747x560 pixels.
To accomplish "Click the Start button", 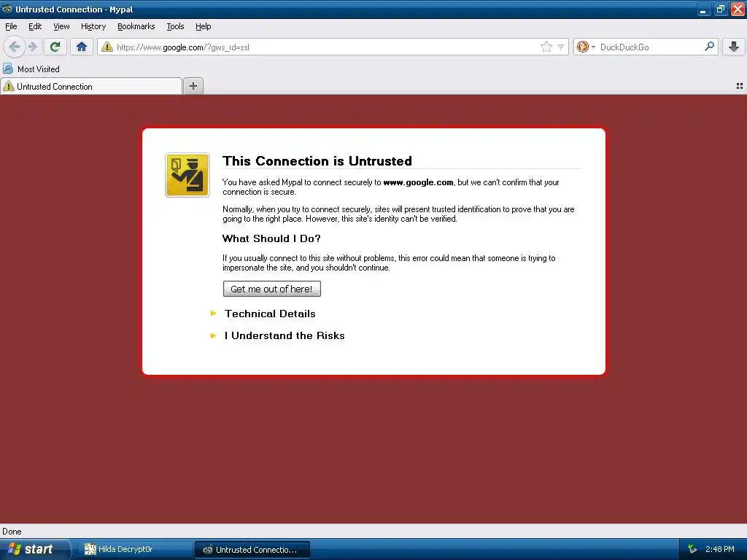I will coord(34,549).
